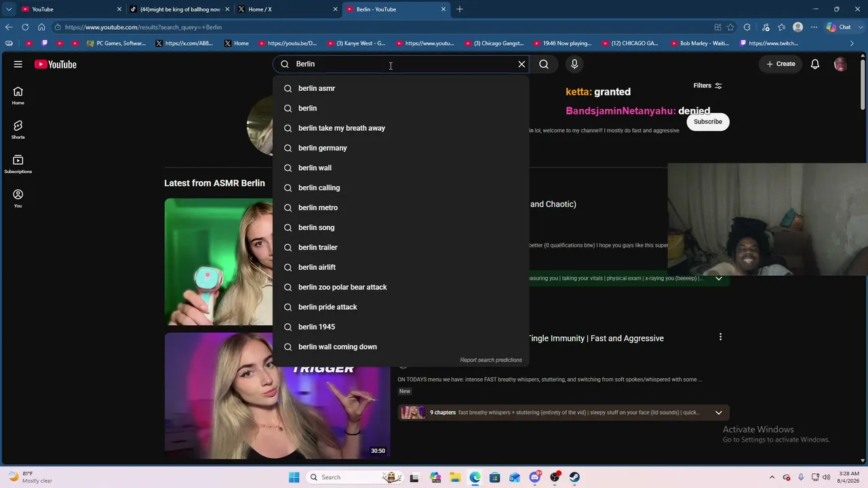Screen dimensions: 868x488
Task: Open Home in the YouTube sidebar
Action: pos(18,96)
